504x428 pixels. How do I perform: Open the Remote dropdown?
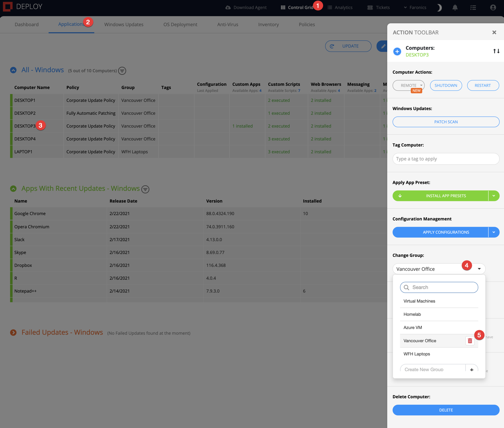[409, 85]
